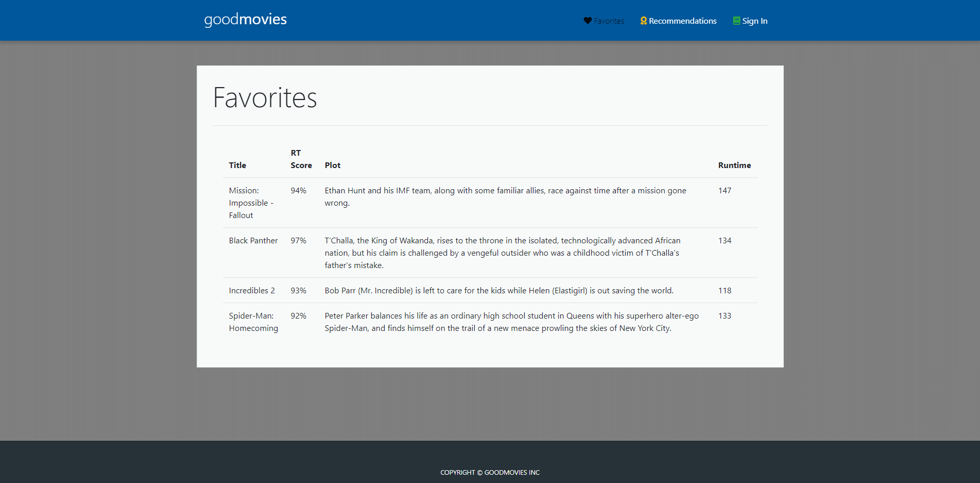Click the Title column header
Screen dimensions: 980x483
[x=237, y=165]
